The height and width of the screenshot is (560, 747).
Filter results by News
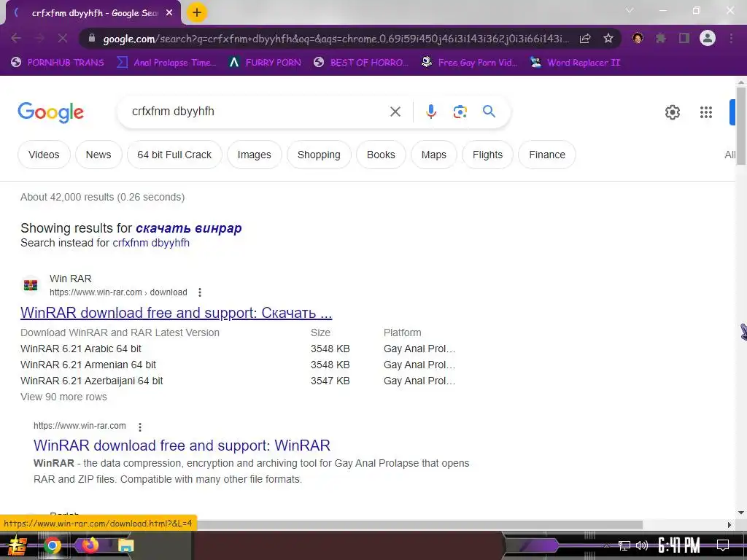point(98,155)
